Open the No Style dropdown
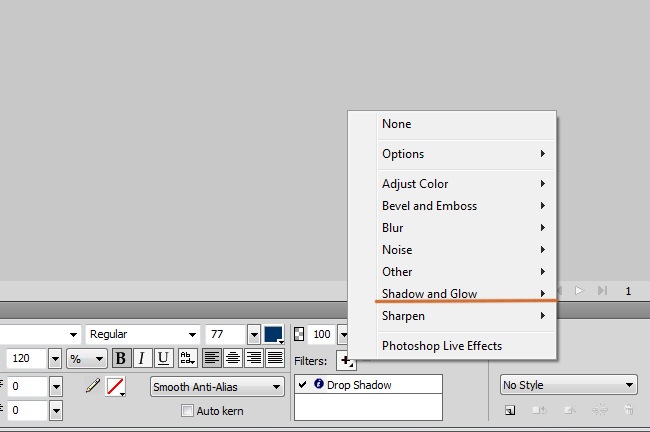The height and width of the screenshot is (432, 650). 568,385
